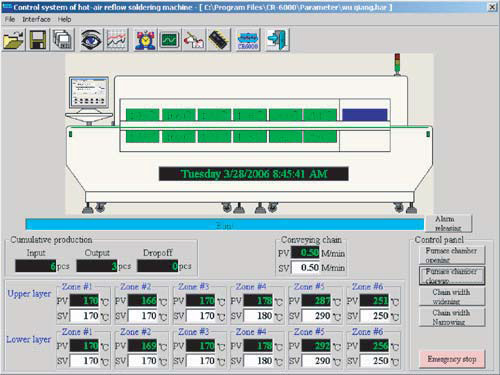Select the eye monitoring icon
500x375 pixels.
[x=91, y=40]
